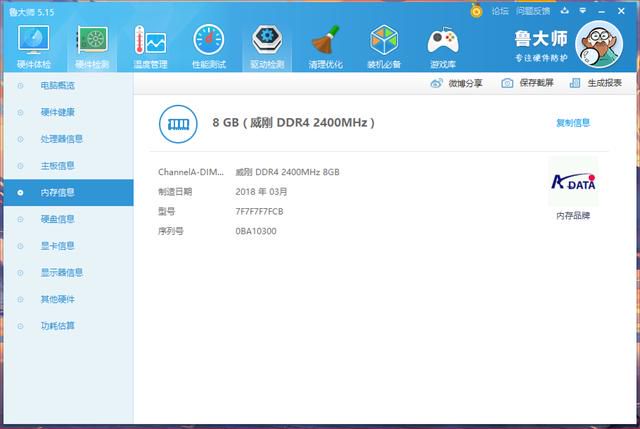Select 硬件检测 hardware detection icon

pyautogui.click(x=93, y=40)
